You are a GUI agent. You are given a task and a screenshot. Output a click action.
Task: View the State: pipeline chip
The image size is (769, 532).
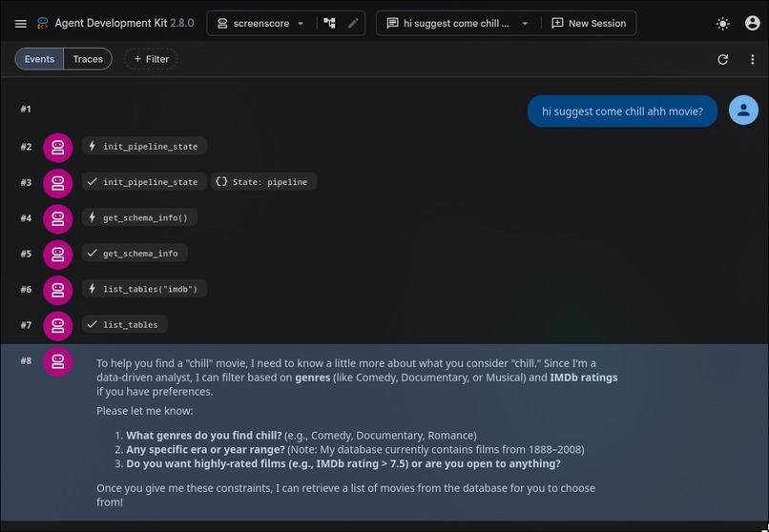click(x=264, y=182)
